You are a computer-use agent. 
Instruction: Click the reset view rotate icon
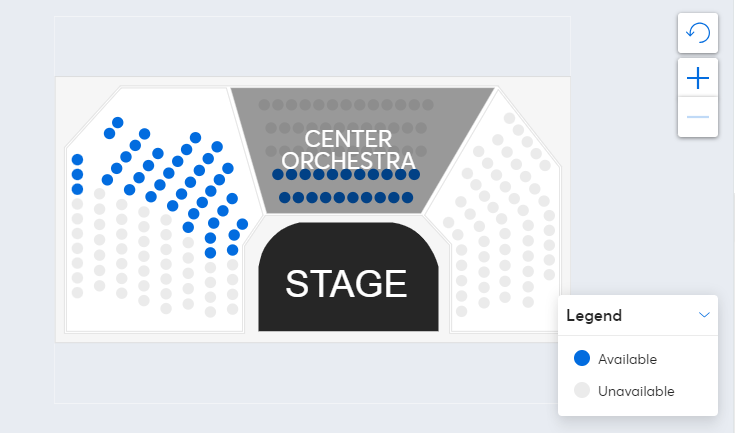(x=698, y=33)
